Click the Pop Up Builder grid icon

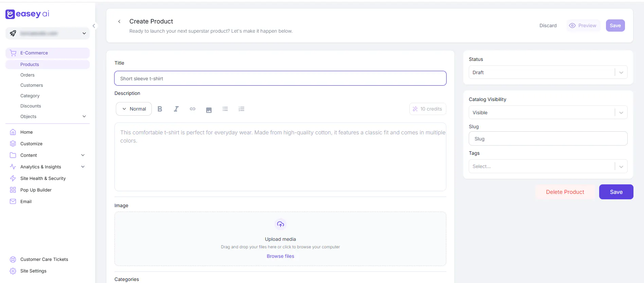[x=13, y=190]
